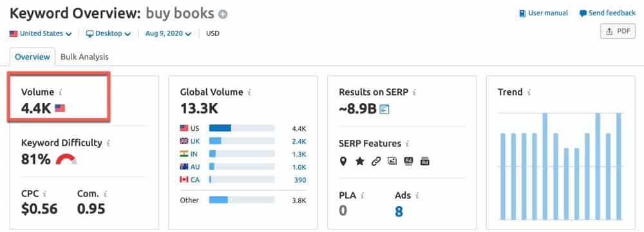Click the Global Volume info icon
Viewport: 644px width, 232px height.
(249, 92)
